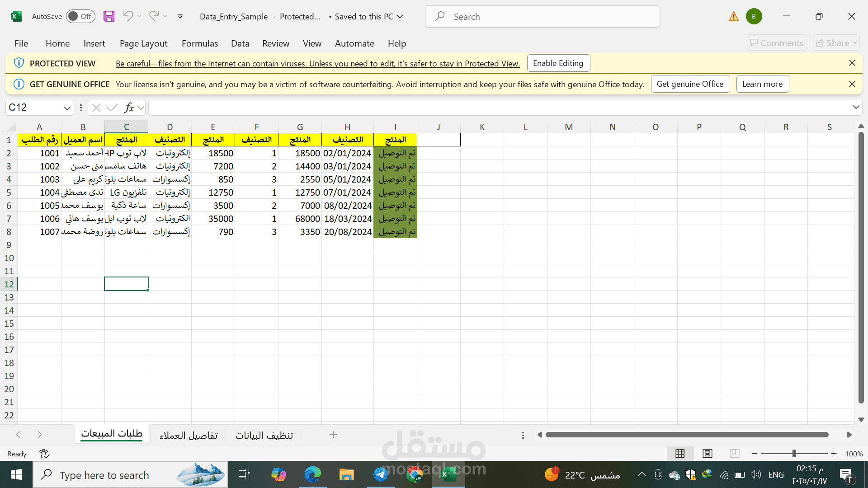Click the zoom in plus button

pyautogui.click(x=834, y=453)
